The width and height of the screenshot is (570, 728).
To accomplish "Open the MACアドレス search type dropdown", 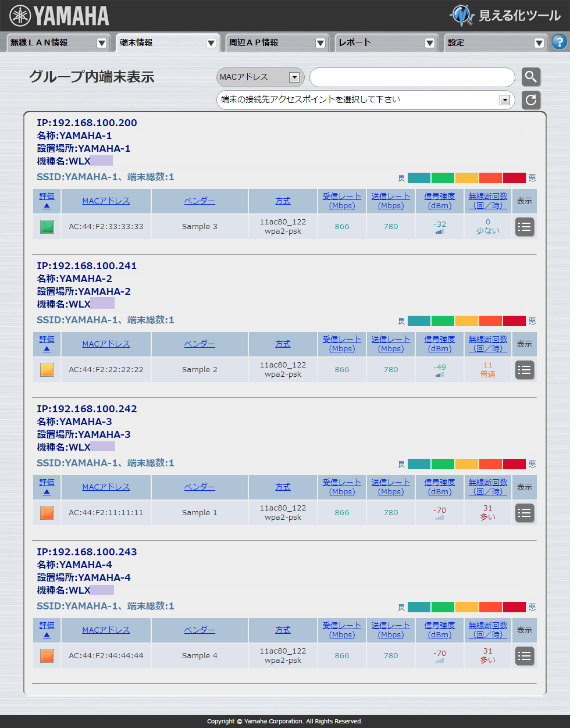I will 295,77.
